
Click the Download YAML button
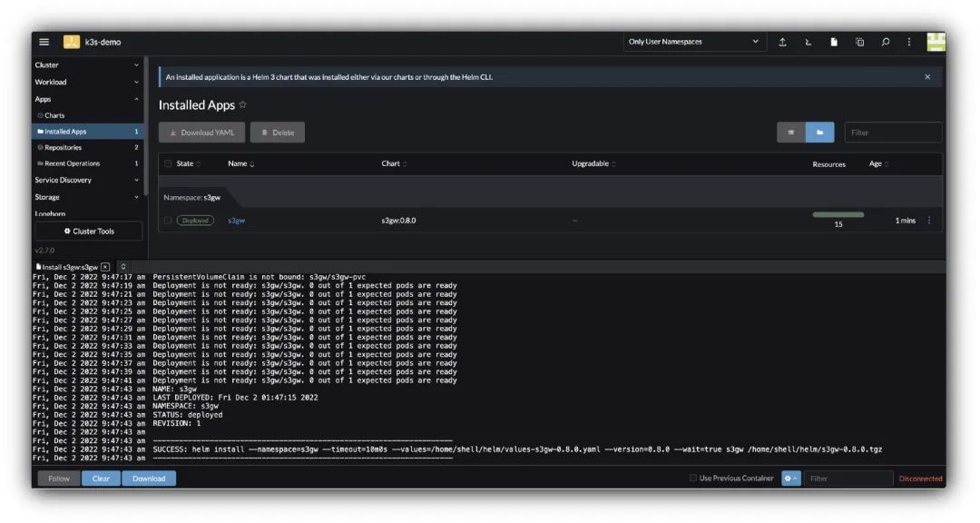(201, 132)
